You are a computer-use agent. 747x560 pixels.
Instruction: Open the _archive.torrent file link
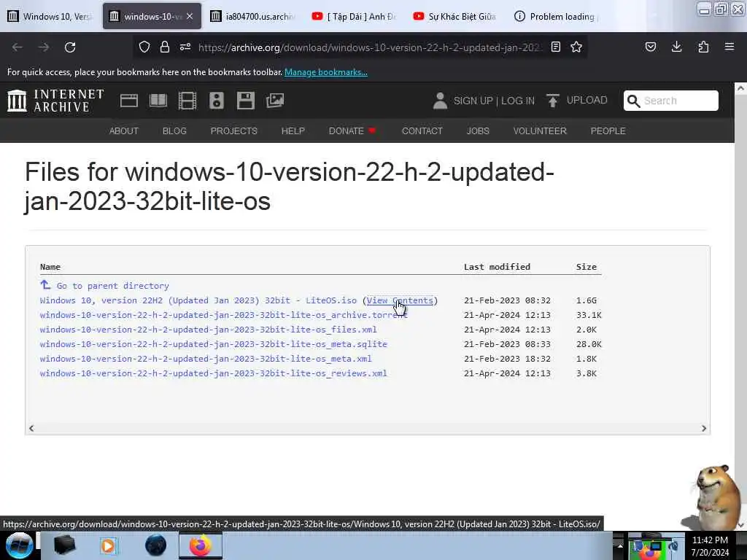224,315
